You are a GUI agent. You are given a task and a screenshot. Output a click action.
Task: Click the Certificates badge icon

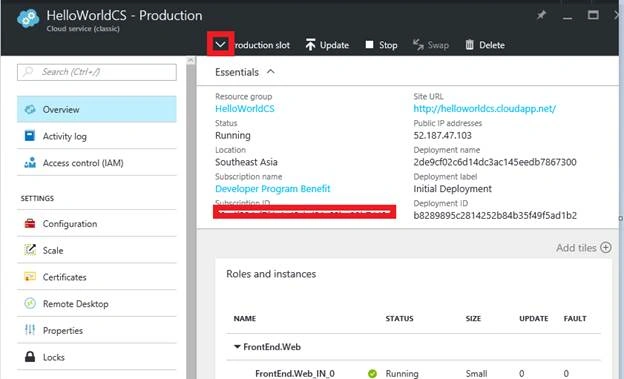(30, 277)
